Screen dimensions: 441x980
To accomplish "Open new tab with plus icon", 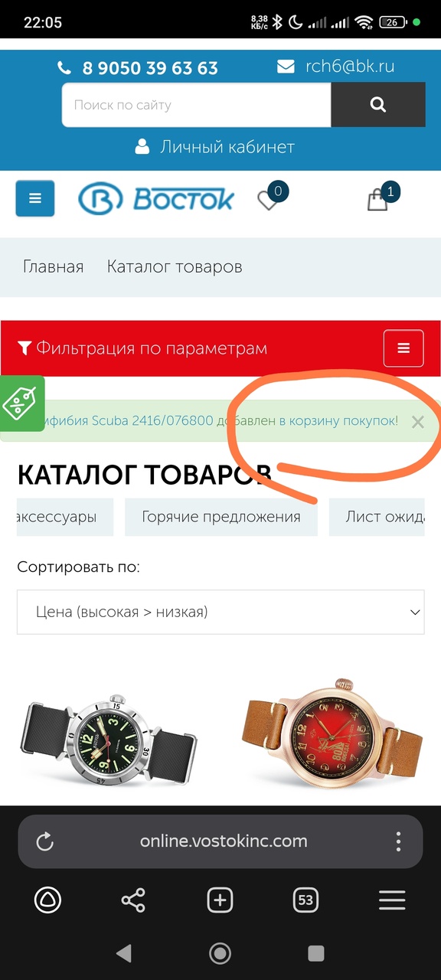I will coord(220,900).
